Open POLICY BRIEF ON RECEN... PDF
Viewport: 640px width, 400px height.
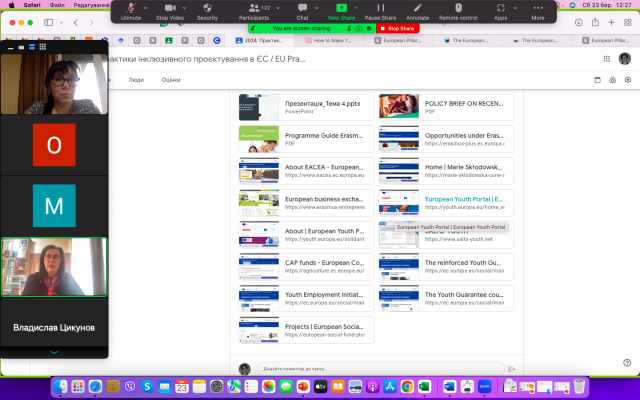pyautogui.click(x=446, y=107)
